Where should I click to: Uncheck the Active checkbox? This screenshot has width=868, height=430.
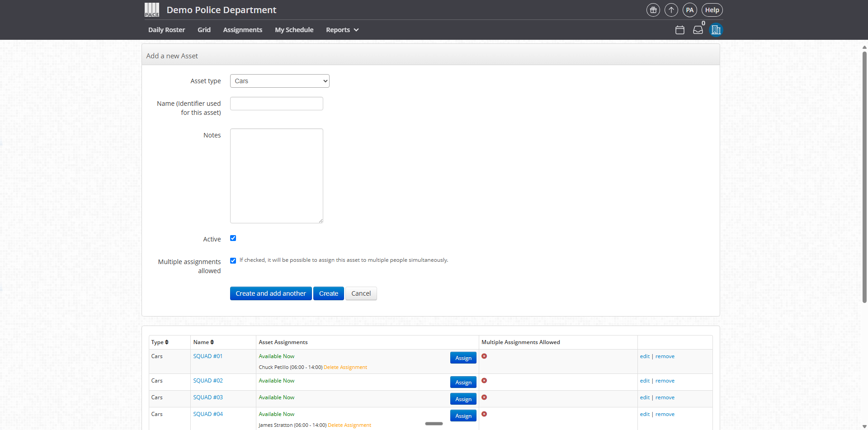pyautogui.click(x=233, y=238)
